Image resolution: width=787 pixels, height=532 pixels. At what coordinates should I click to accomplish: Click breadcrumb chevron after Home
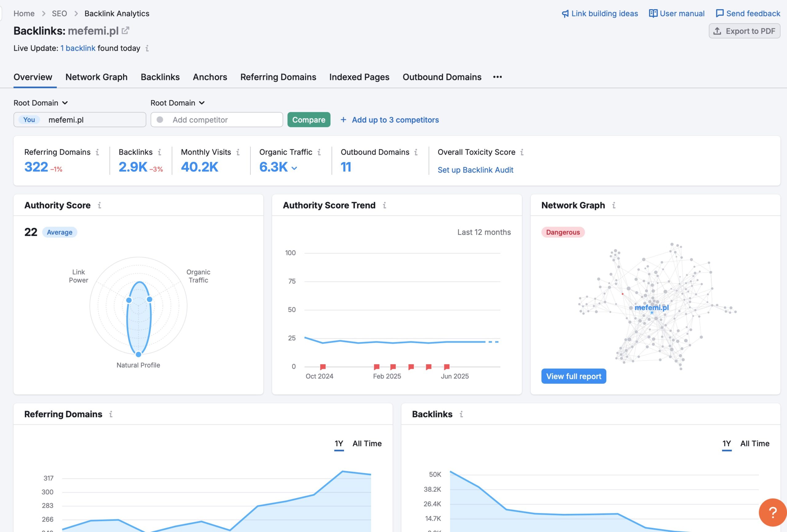(x=43, y=14)
